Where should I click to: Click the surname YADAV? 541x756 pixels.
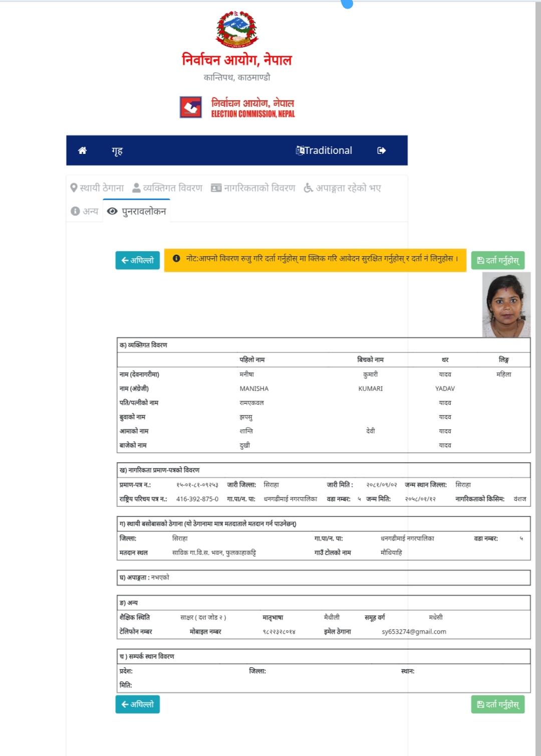point(445,389)
